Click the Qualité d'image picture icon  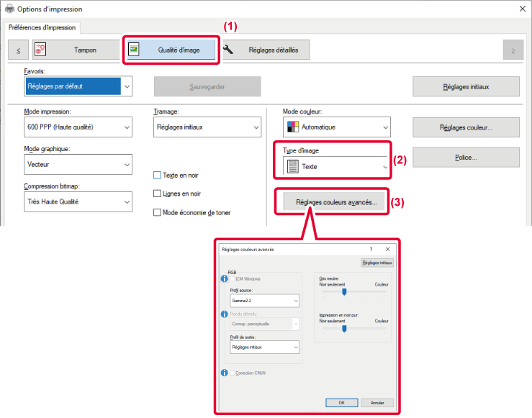(133, 50)
